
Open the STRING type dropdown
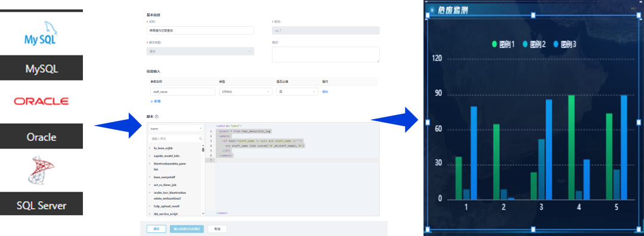coord(246,92)
